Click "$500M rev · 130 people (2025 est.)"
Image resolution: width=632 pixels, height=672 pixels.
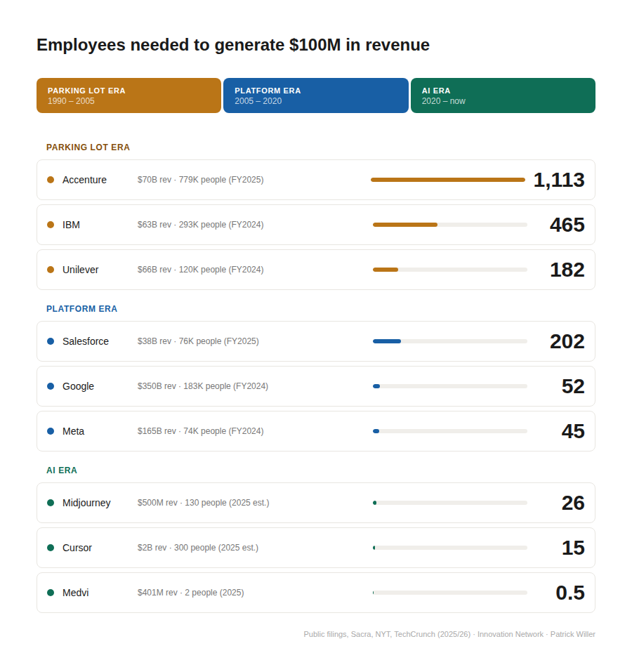(x=203, y=503)
